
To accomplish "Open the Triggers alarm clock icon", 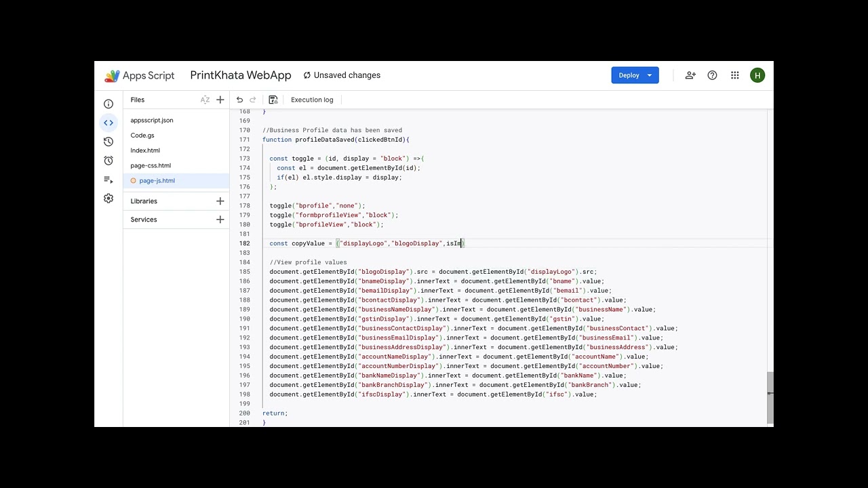I will click(x=108, y=161).
